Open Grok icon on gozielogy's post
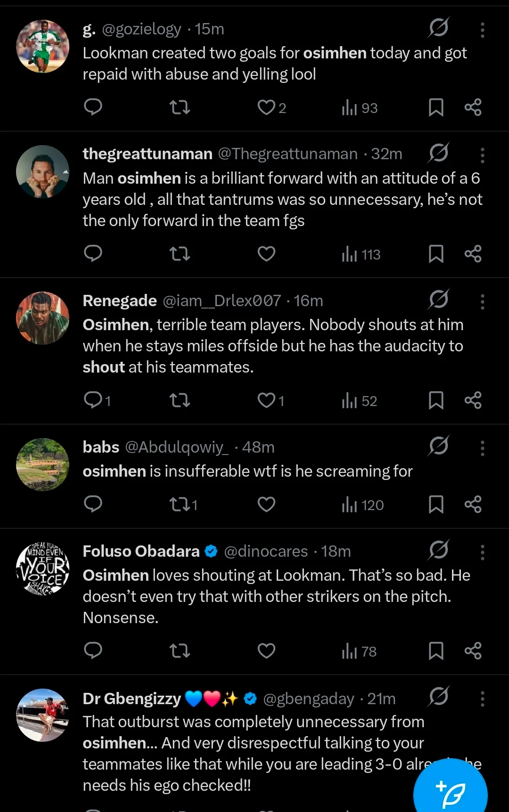509x812 pixels. pos(438,27)
